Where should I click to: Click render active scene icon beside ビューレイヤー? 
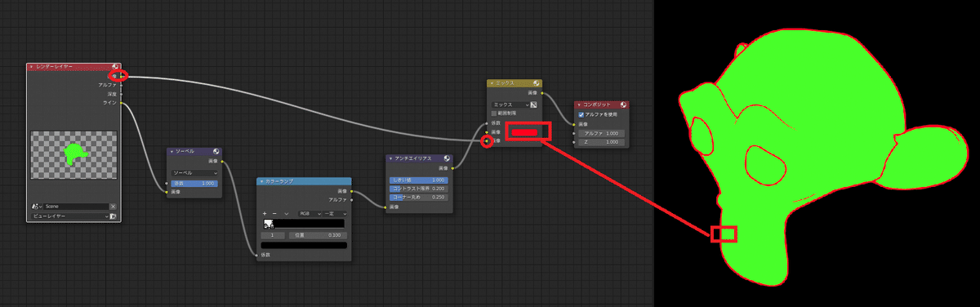114,216
